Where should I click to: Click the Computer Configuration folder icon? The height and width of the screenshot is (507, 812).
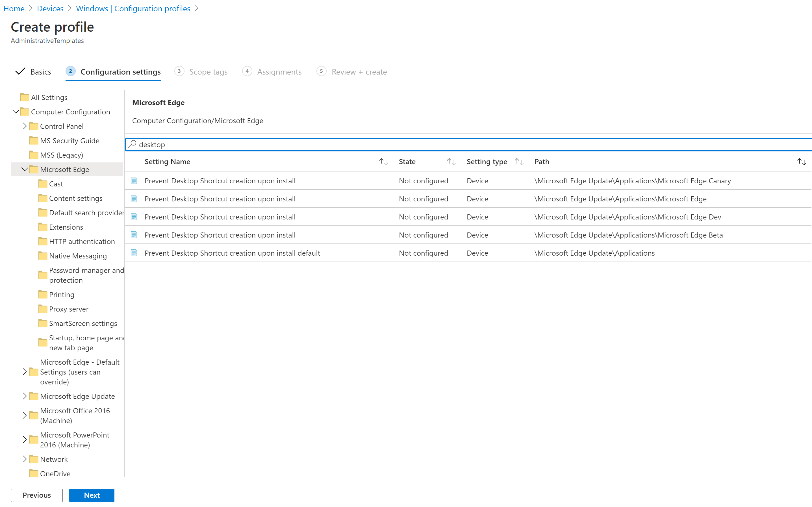click(x=25, y=112)
